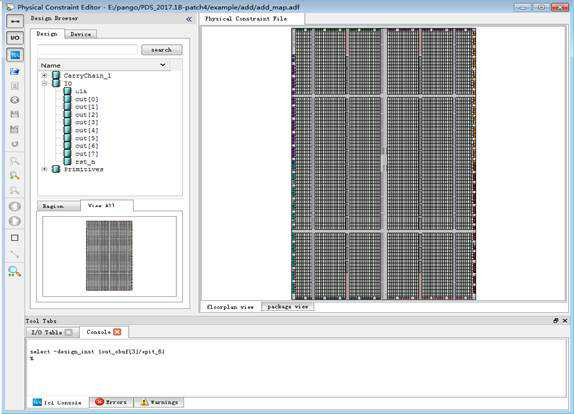The height and width of the screenshot is (414, 574).
Task: Click the design search input field
Action: tap(88, 50)
